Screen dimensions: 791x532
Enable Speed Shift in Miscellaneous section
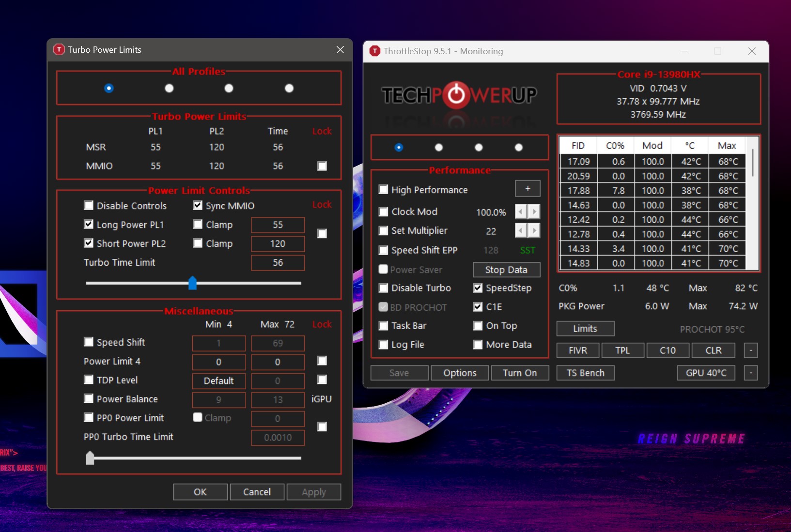(x=89, y=342)
